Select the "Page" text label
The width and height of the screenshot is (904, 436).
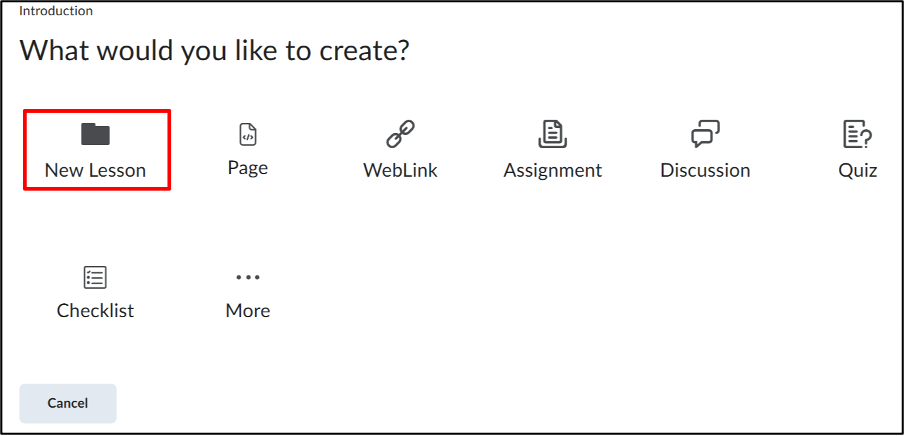(x=248, y=168)
